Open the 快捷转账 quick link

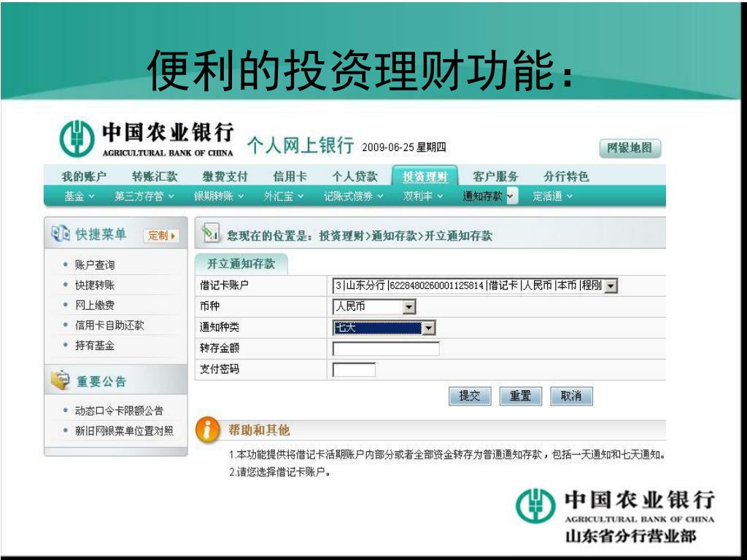click(x=95, y=285)
